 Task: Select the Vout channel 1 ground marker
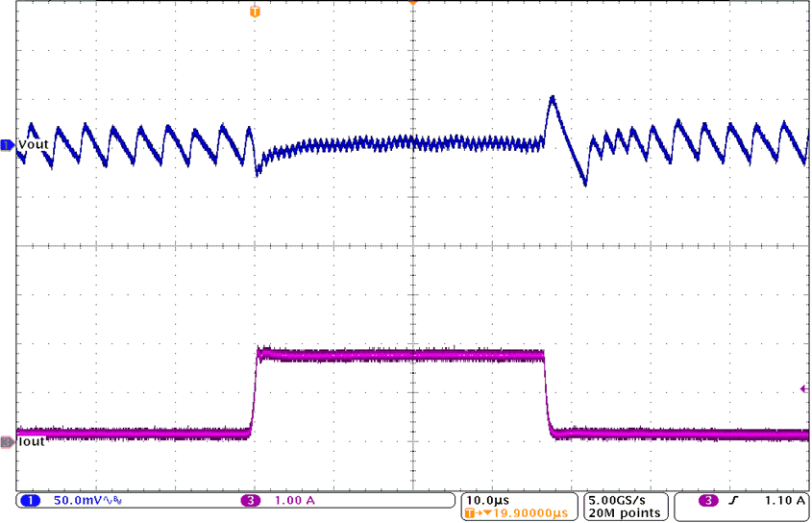click(8, 144)
